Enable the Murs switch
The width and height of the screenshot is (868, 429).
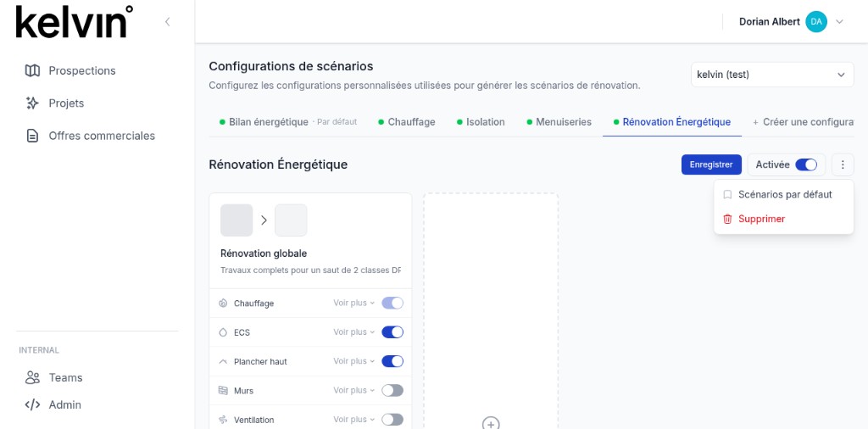pos(392,390)
